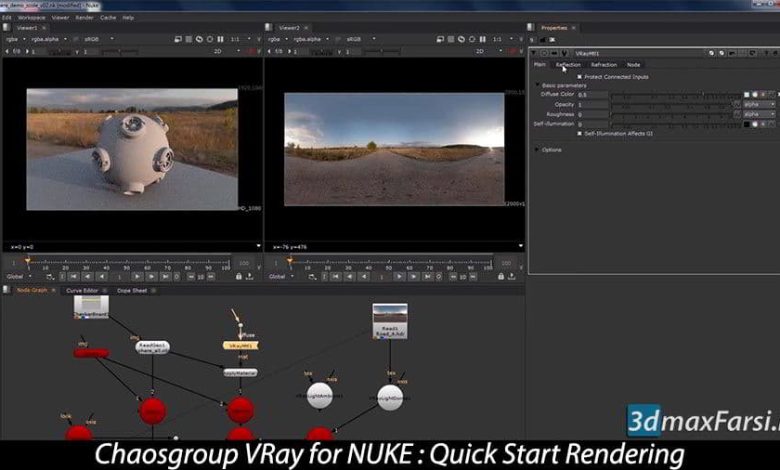The image size is (780, 470).
Task: Open Viewer2 timeline Global range dropdown
Action: click(281, 277)
